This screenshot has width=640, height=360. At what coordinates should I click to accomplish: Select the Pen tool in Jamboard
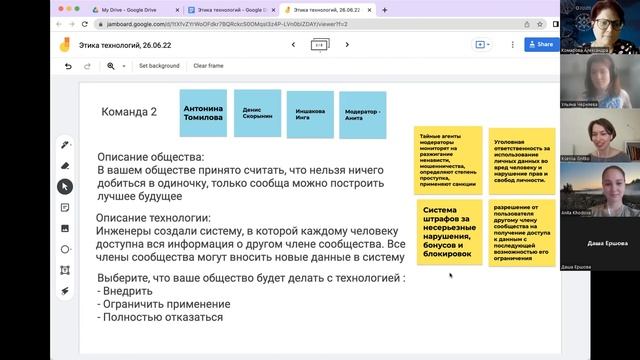(x=65, y=145)
